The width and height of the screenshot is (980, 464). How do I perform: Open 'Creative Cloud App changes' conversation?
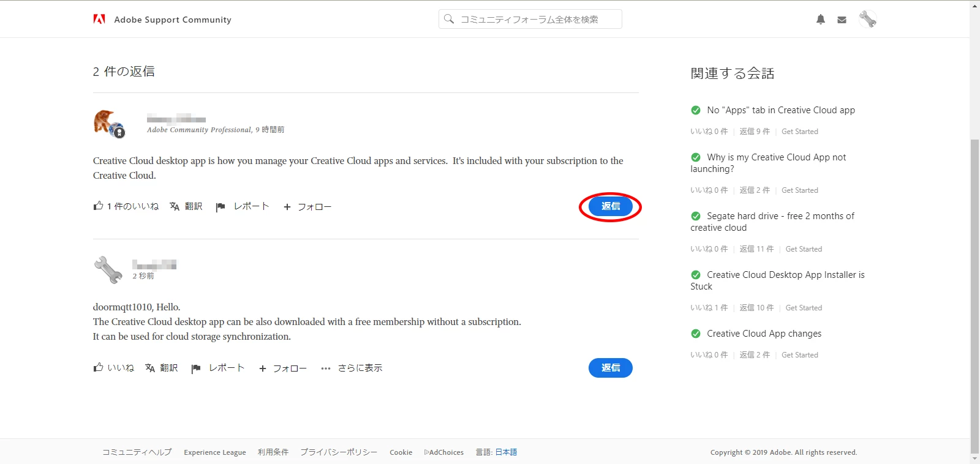click(x=764, y=334)
